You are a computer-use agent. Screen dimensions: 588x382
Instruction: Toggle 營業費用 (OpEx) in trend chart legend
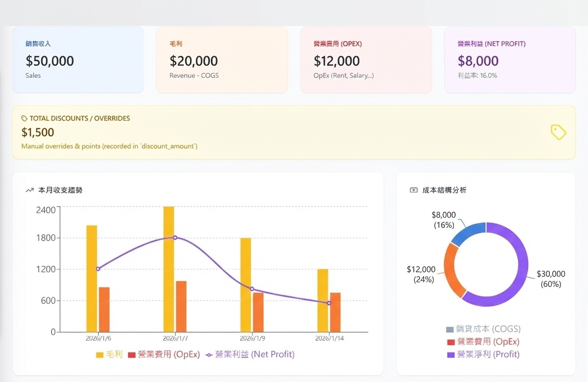pyautogui.click(x=164, y=354)
